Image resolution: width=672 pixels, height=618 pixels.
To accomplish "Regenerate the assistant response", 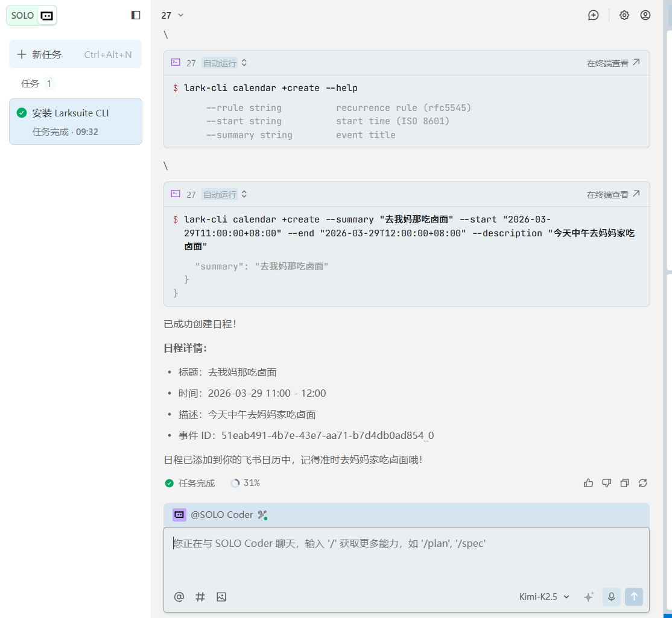I will pyautogui.click(x=643, y=483).
